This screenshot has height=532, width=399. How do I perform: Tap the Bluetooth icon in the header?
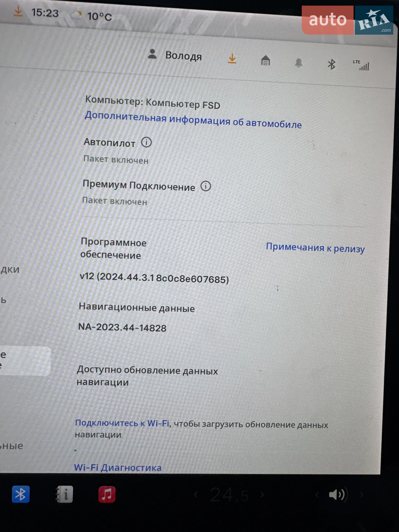pos(331,64)
